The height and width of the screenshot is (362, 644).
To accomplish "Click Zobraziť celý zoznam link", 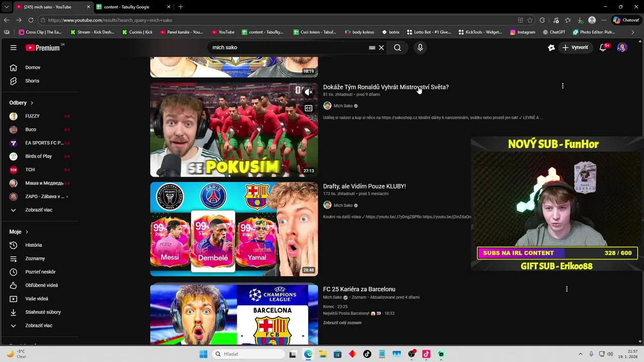I will (342, 323).
